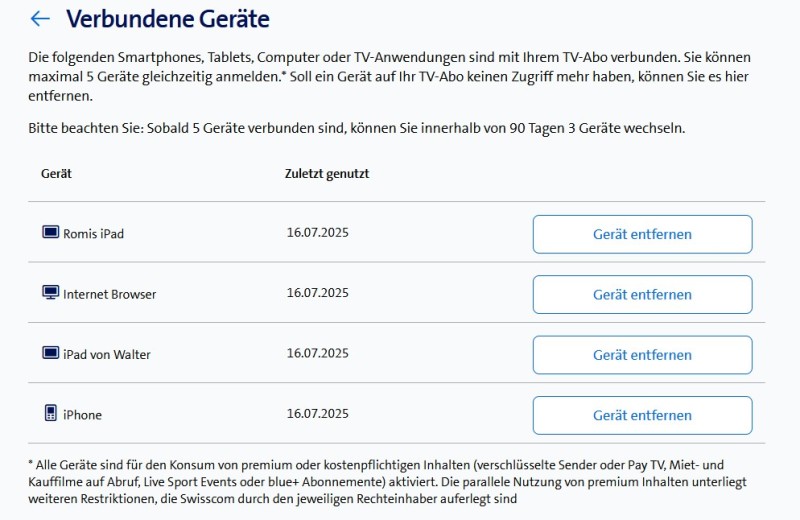This screenshot has height=520, width=800.
Task: Click the last-used date for Internet Browser
Action: [317, 293]
